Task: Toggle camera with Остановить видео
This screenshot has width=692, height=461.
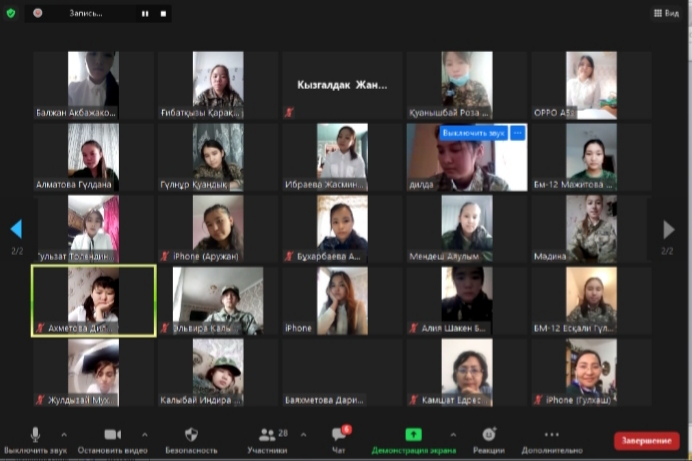Action: [112, 438]
